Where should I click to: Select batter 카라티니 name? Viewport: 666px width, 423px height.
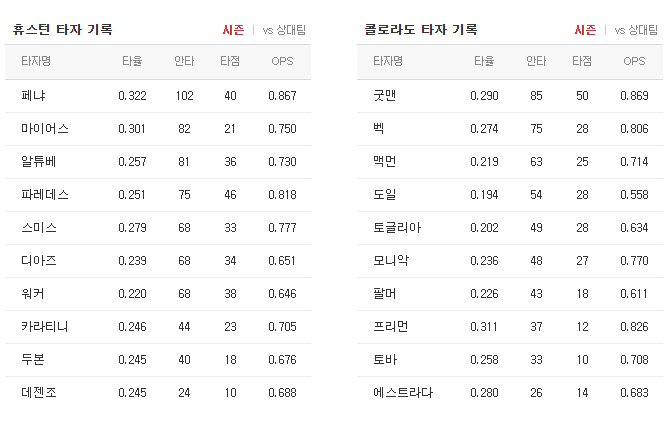pyautogui.click(x=45, y=327)
